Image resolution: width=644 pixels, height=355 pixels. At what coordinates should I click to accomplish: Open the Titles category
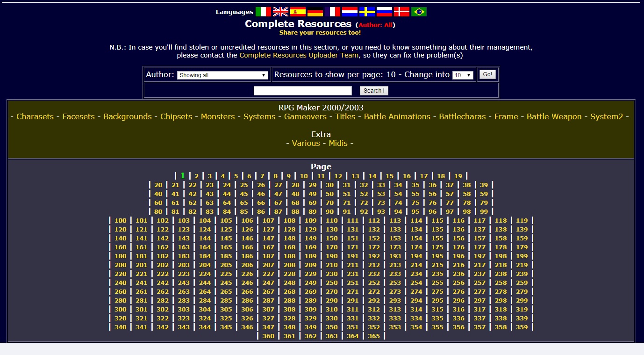[x=345, y=116]
